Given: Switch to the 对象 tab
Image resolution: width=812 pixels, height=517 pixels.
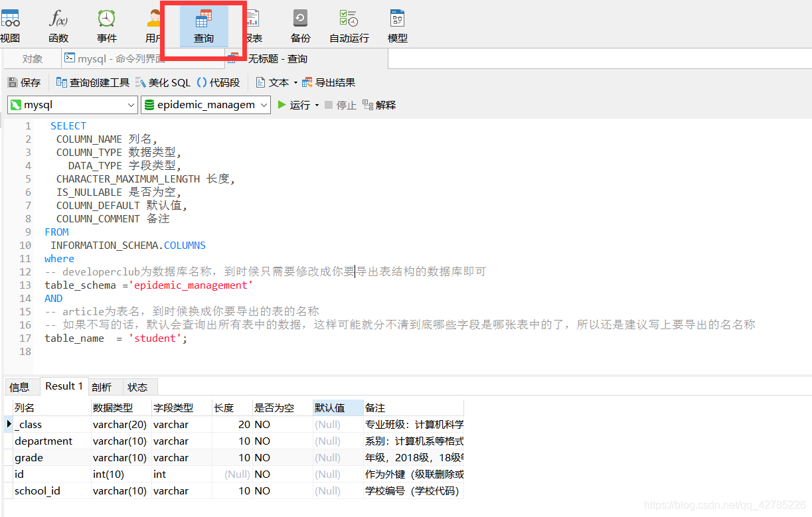Looking at the screenshot, I should click(32, 58).
